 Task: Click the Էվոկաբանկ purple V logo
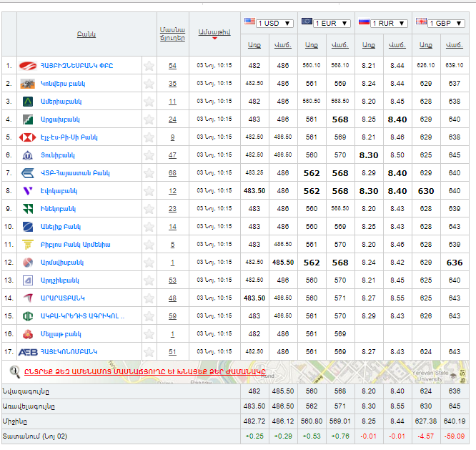[28, 191]
